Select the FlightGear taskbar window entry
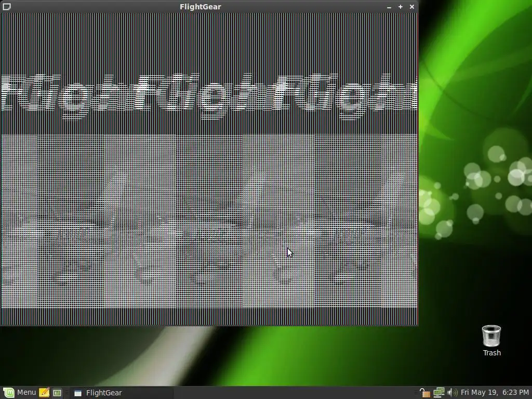The height and width of the screenshot is (399, 532). (x=122, y=393)
